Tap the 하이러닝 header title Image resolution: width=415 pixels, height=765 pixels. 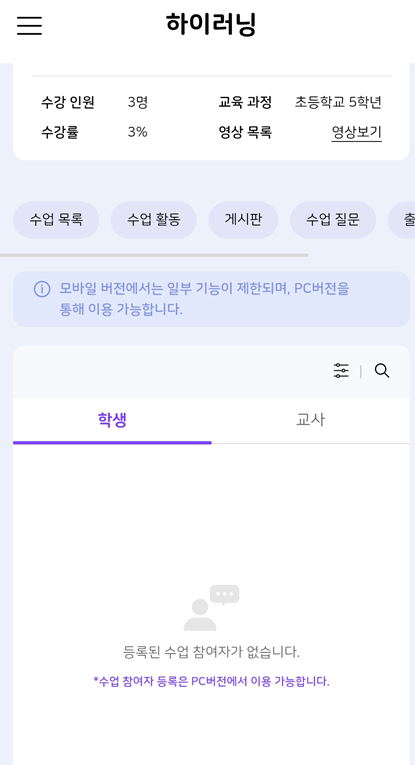tap(211, 24)
